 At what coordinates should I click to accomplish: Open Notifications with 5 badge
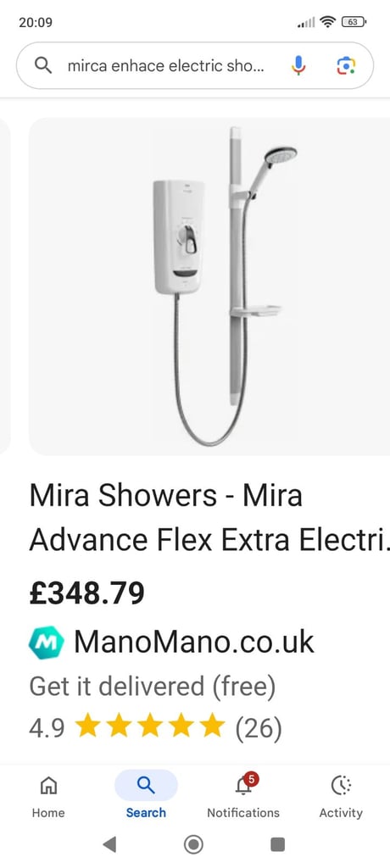click(243, 797)
